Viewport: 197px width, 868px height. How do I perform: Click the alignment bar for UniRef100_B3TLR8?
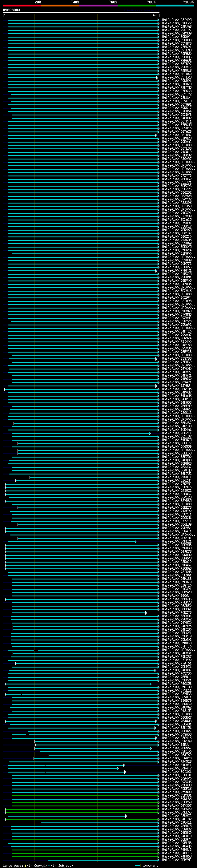pyautogui.click(x=83, y=78)
